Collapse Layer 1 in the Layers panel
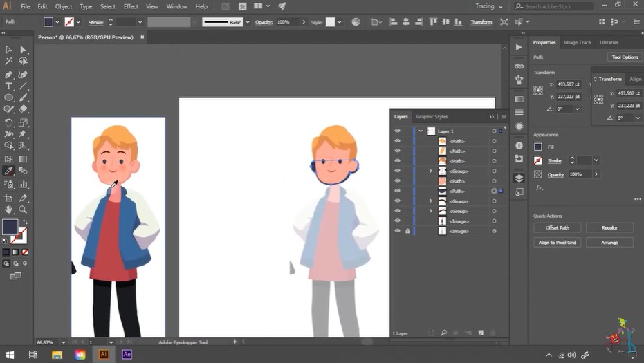Viewport: 644px width, 363px height. coord(421,131)
